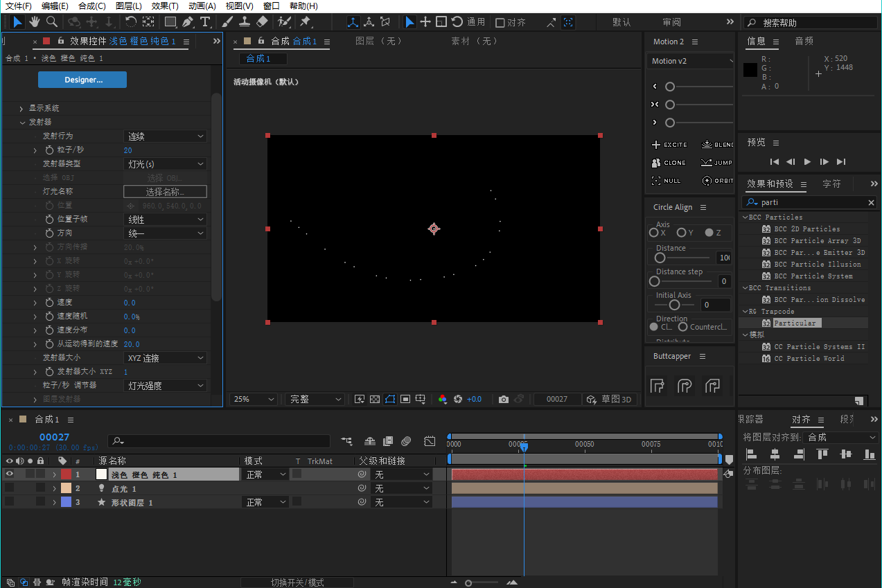
Task: Show the 点光 1 layer visibility box
Action: 9,488
